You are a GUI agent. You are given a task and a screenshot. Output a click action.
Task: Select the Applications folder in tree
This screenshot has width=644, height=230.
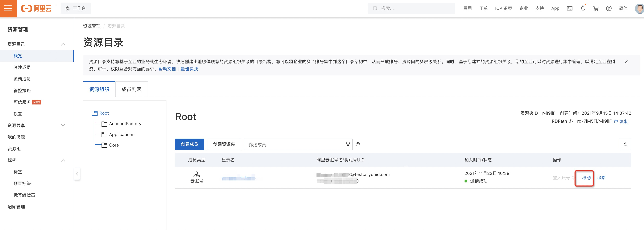click(121, 135)
